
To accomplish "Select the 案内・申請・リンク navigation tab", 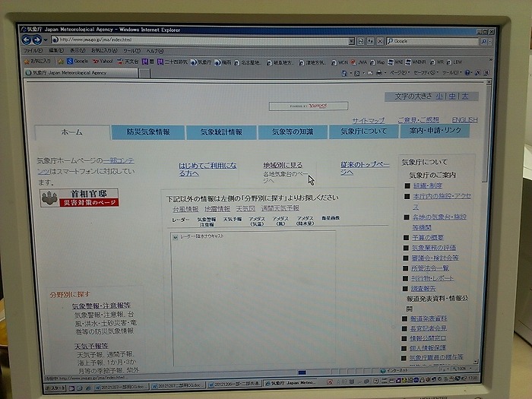I will 435,131.
